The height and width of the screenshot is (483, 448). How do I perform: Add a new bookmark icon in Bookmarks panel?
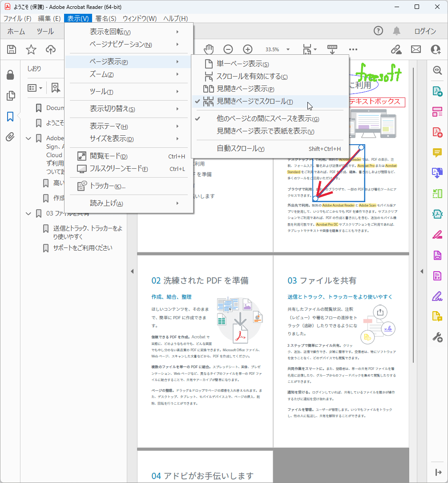tap(56, 88)
